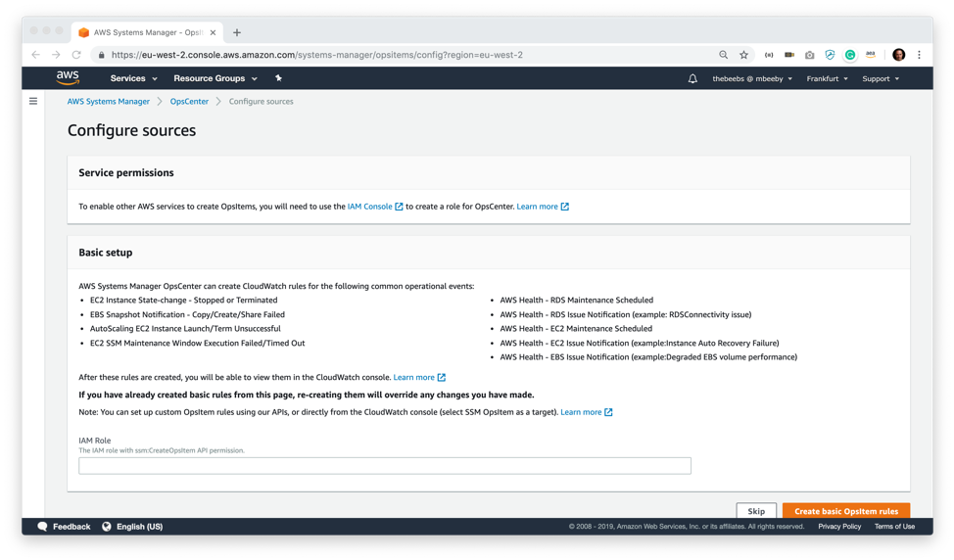
Task: Click the Configure sources breadcrumb text
Action: 261,102
